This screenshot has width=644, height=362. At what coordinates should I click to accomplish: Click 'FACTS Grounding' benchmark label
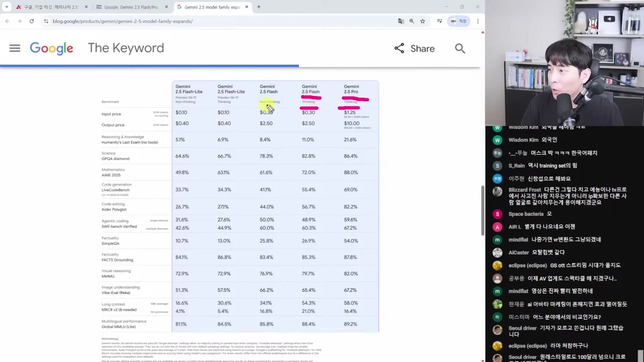117,260
